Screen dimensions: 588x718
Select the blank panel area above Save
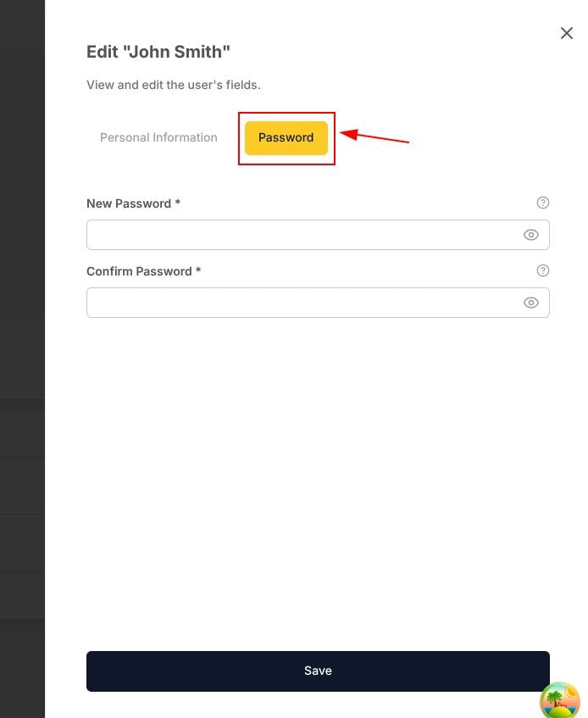318,481
